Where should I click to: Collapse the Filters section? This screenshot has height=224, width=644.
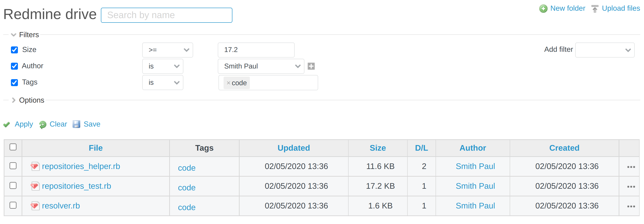click(x=13, y=35)
